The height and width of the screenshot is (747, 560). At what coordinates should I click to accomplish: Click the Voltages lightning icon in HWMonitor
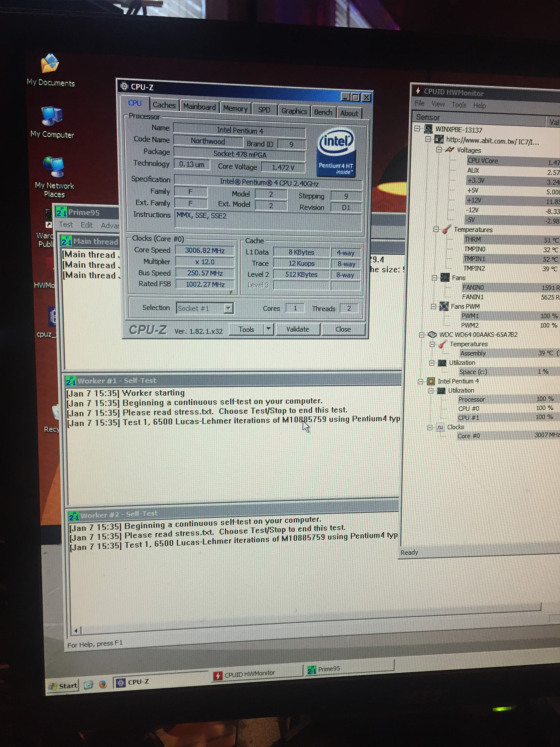coord(449,150)
